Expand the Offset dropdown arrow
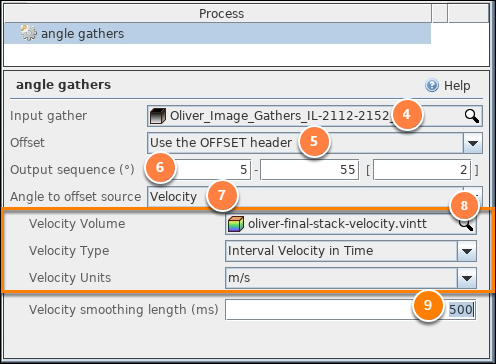 click(473, 143)
